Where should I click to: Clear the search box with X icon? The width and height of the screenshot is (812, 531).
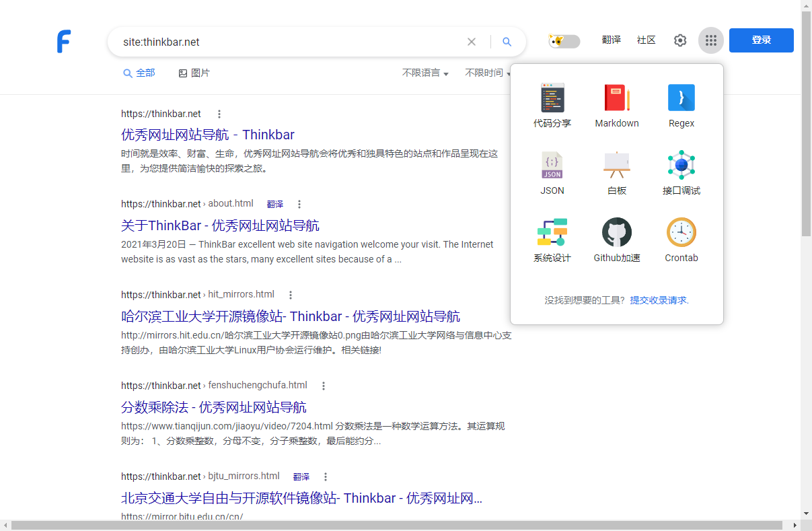(x=472, y=42)
